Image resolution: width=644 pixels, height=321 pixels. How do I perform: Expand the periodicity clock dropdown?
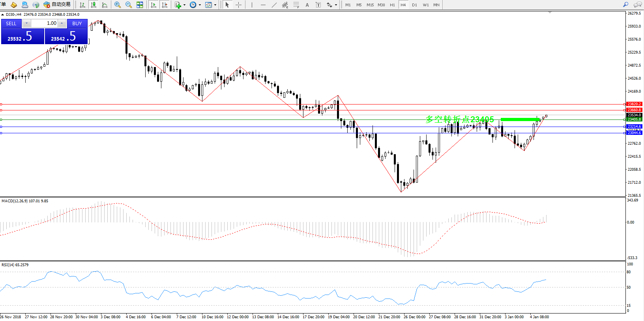point(195,5)
